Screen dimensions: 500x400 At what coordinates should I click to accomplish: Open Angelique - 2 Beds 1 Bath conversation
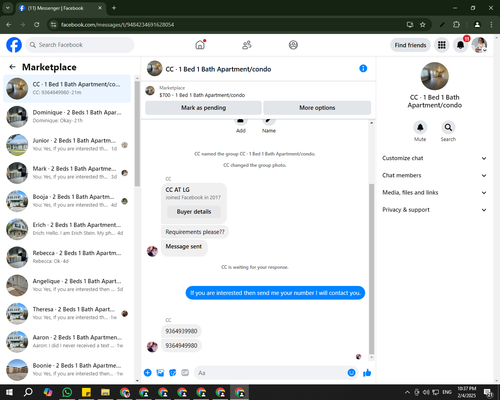tap(68, 285)
